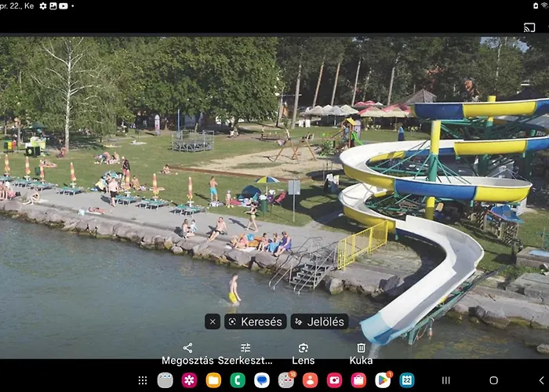549x392 pixels.
Task: Open the yellow My Files app
Action: [213, 380]
